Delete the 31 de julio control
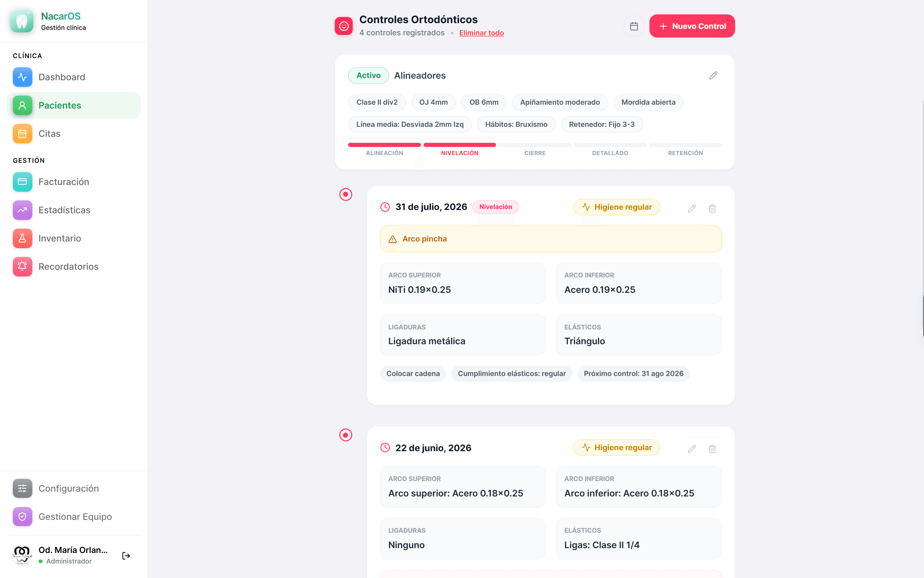The height and width of the screenshot is (578, 924). [712, 208]
